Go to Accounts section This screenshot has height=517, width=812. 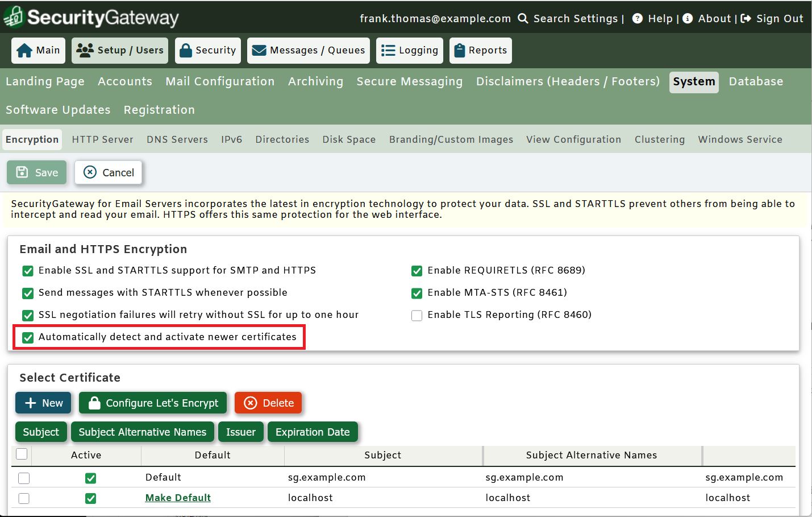(x=125, y=82)
